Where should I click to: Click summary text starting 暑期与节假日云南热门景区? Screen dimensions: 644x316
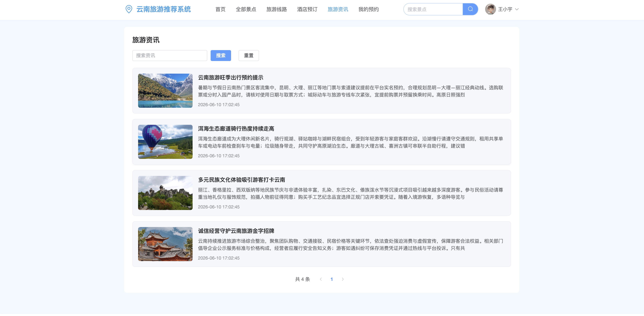(350, 91)
